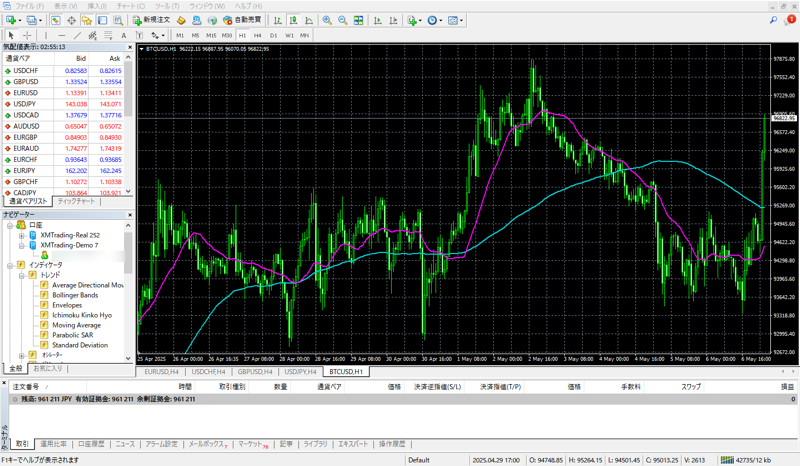Zoom out on the chart
Viewport: 800px width, 466px height.
coord(343,20)
